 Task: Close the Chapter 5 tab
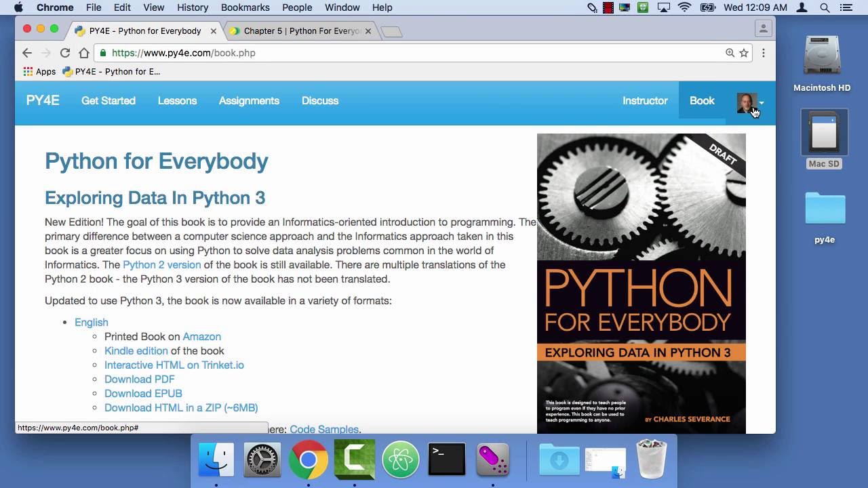click(368, 30)
